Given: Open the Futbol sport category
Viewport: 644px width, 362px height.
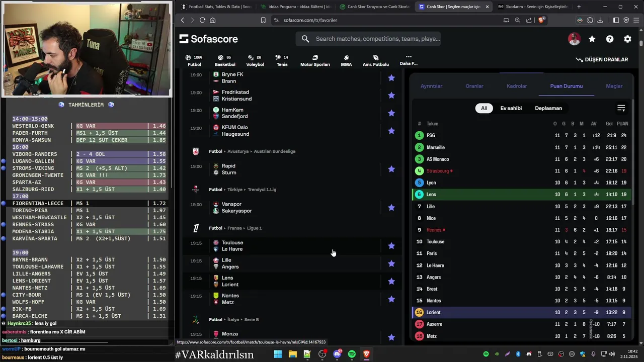Looking at the screenshot, I should (194, 60).
